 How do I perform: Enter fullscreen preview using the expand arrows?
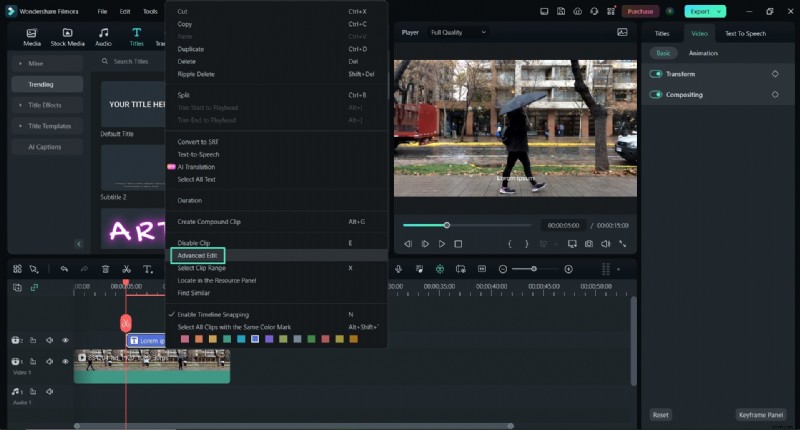click(x=622, y=244)
